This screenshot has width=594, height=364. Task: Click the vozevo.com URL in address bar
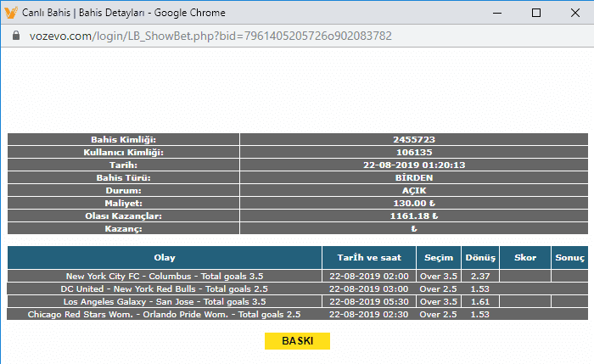click(x=210, y=36)
